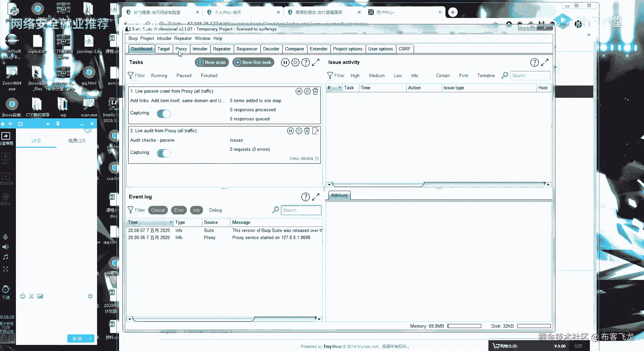Viewport: 644px width, 351px height.
Task: Toggle Capturing for the live audit task
Action: click(164, 154)
